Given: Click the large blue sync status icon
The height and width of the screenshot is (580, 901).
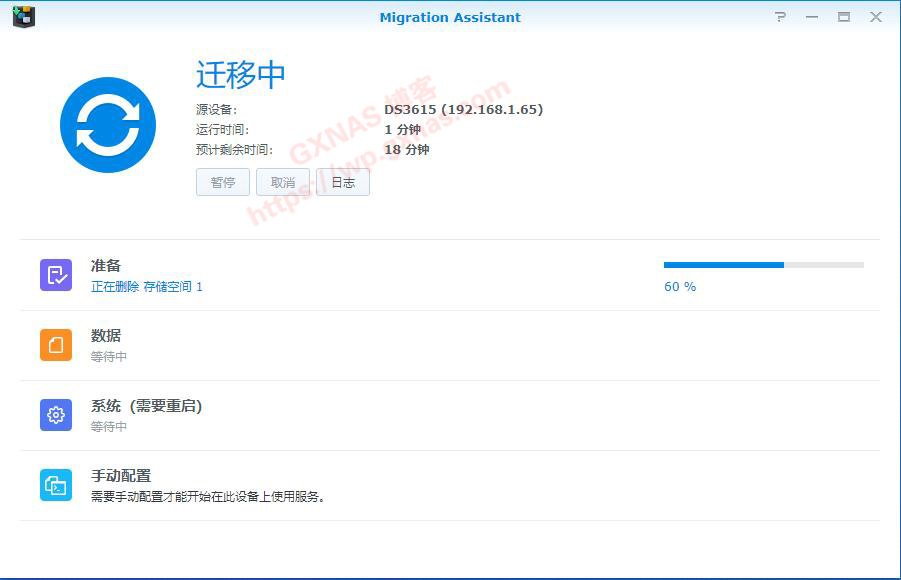Looking at the screenshot, I should pyautogui.click(x=108, y=125).
